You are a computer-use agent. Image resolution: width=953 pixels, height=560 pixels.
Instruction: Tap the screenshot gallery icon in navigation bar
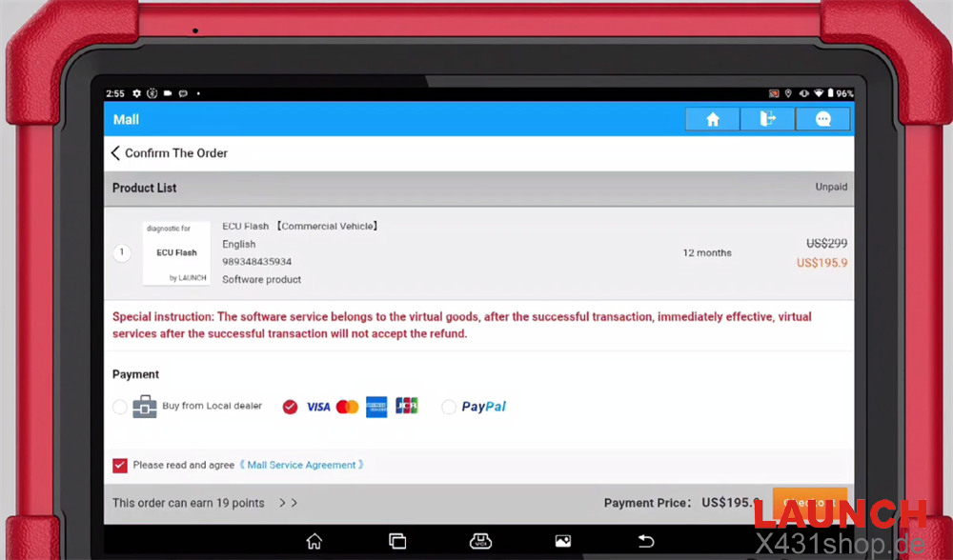pos(563,541)
